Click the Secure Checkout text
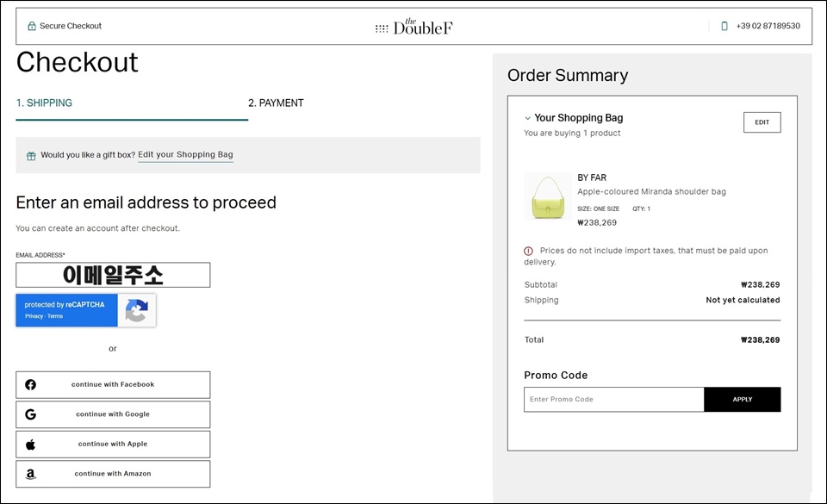The height and width of the screenshot is (504, 827). click(x=71, y=26)
